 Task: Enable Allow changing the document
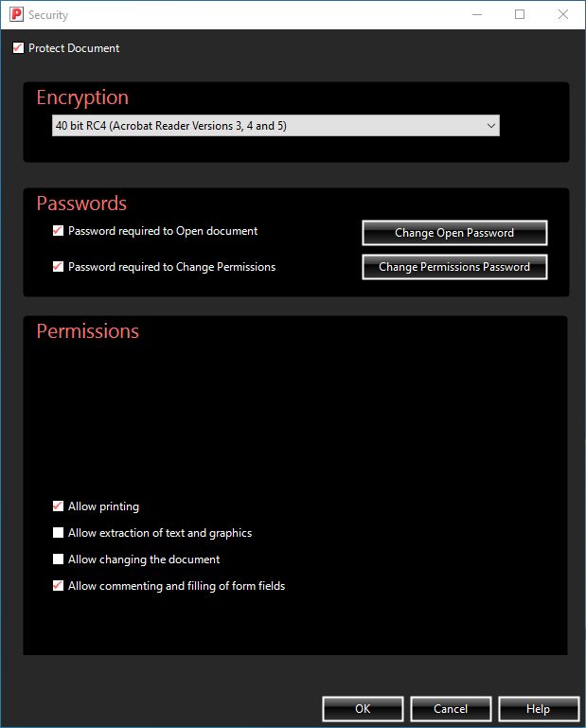59,559
